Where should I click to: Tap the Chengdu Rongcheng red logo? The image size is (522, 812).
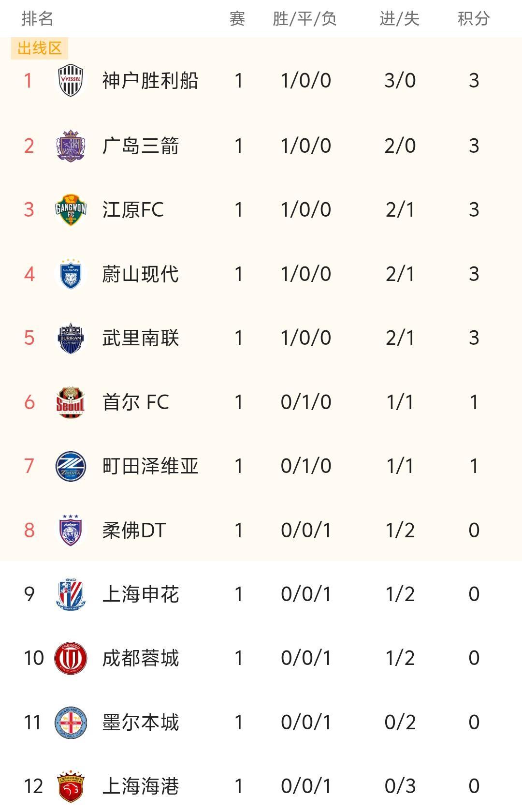click(71, 658)
